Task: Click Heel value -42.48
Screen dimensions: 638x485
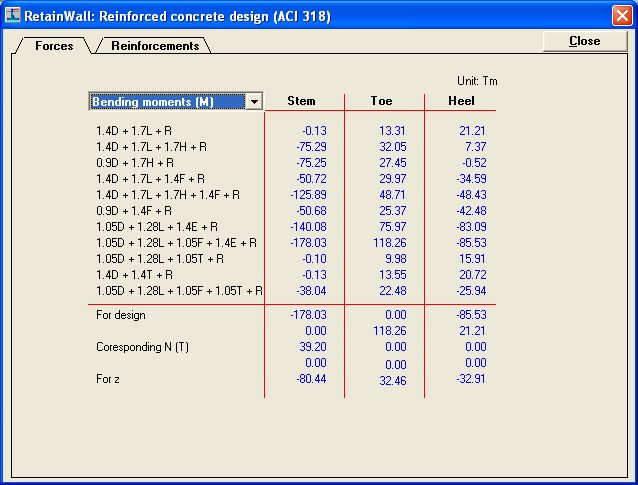Action: (471, 211)
